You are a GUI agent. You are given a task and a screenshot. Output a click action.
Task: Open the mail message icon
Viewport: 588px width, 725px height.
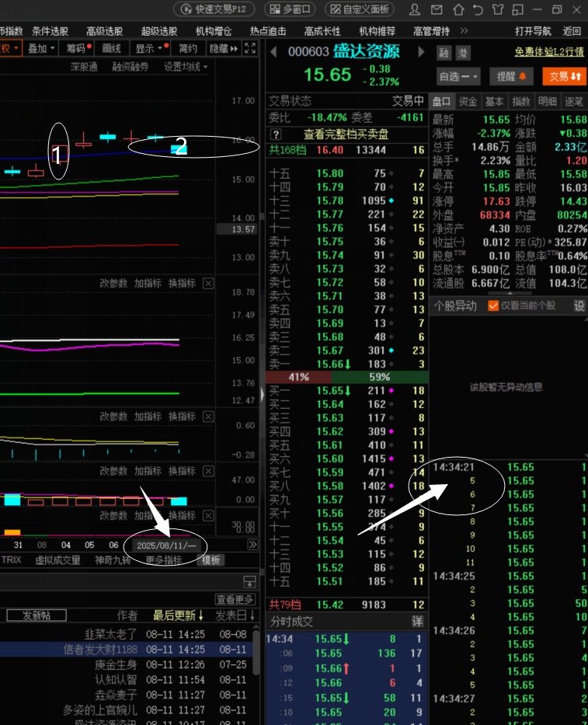437,9
